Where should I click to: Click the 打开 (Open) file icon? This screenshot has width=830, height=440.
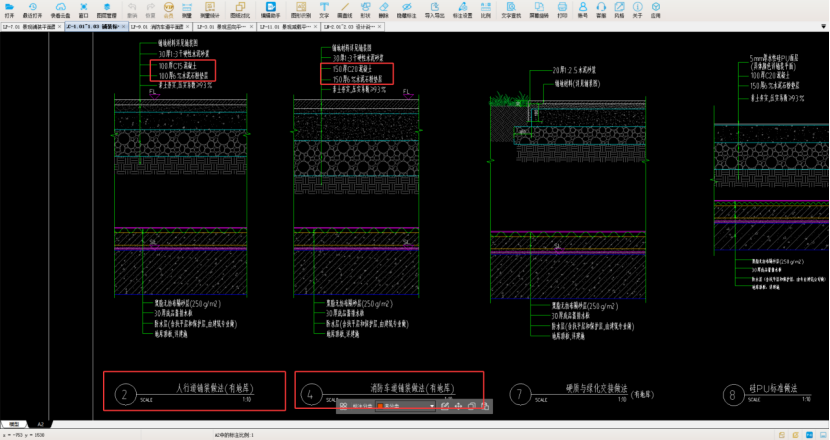(x=9, y=9)
